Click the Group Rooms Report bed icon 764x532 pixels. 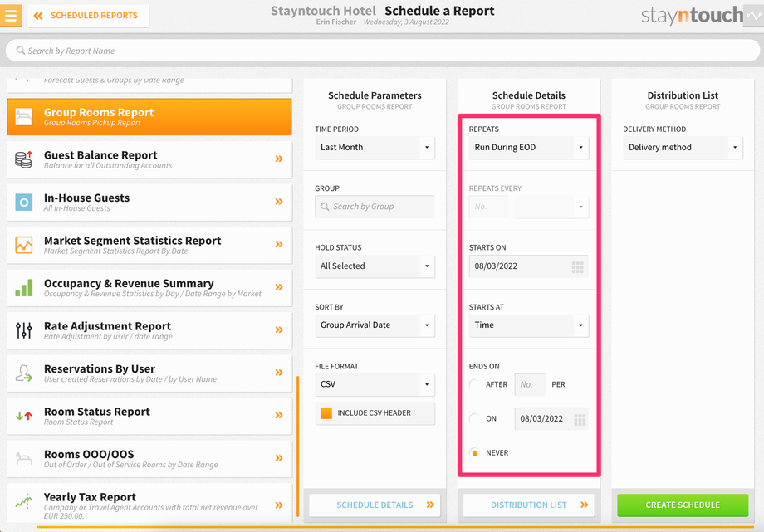[x=23, y=117]
